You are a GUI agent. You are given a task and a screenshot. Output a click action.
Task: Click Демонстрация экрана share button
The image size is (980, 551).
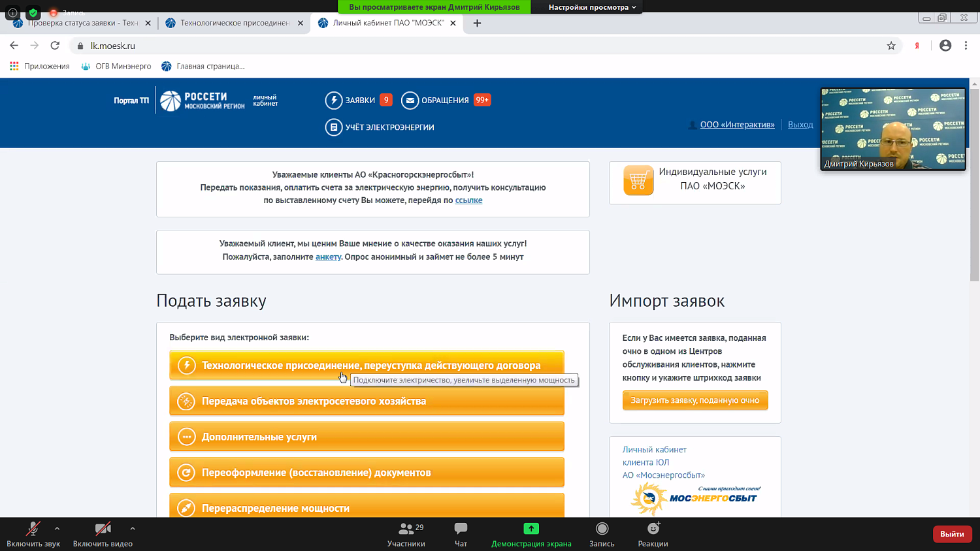531,534
